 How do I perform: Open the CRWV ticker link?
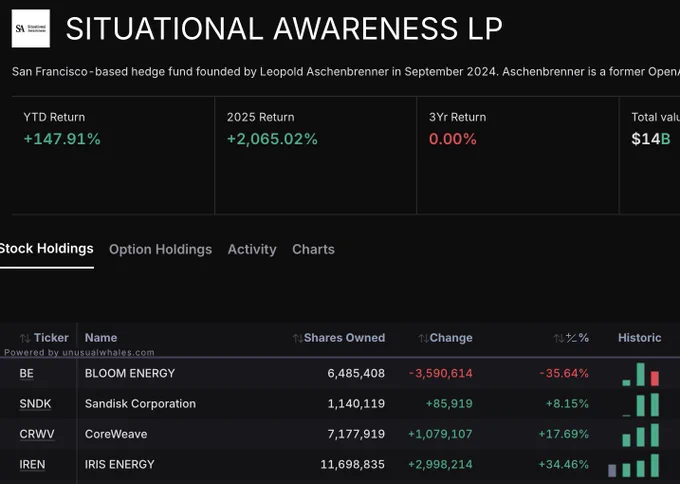(x=37, y=434)
